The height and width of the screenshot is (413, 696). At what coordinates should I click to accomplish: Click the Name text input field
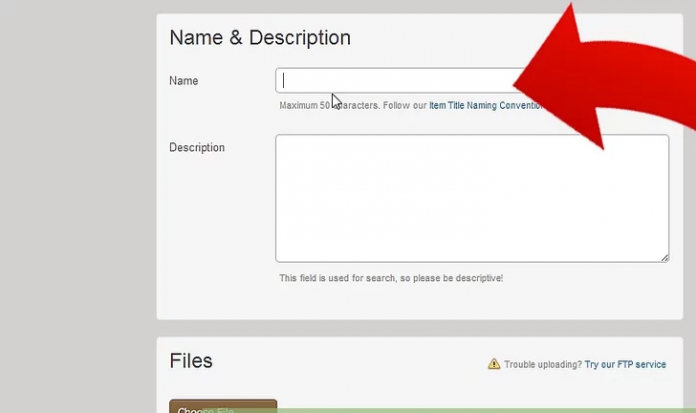400,81
